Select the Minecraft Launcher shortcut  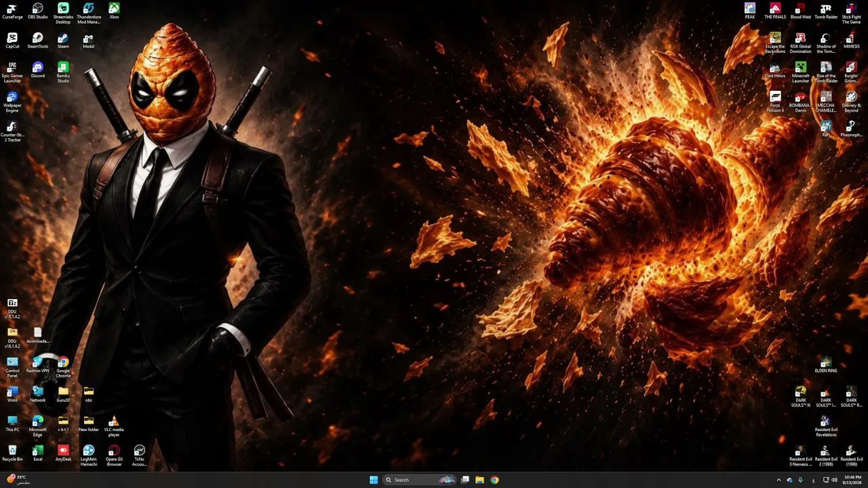click(800, 73)
